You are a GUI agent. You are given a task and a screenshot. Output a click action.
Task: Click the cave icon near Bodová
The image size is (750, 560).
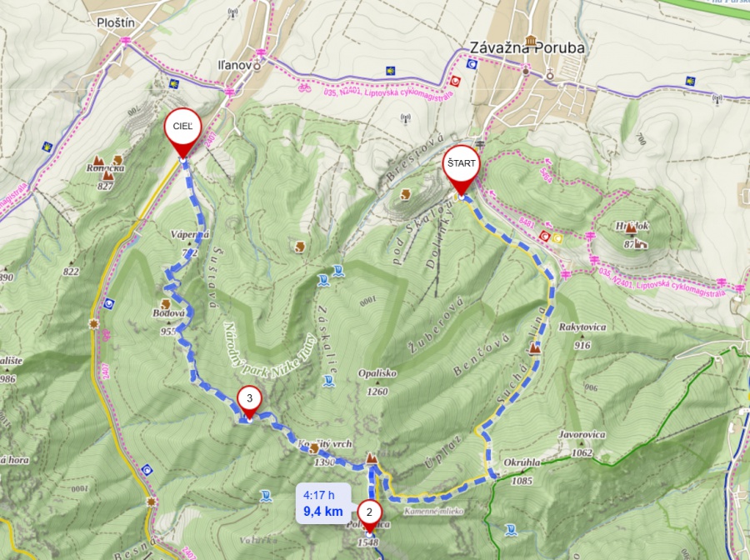coord(166,304)
